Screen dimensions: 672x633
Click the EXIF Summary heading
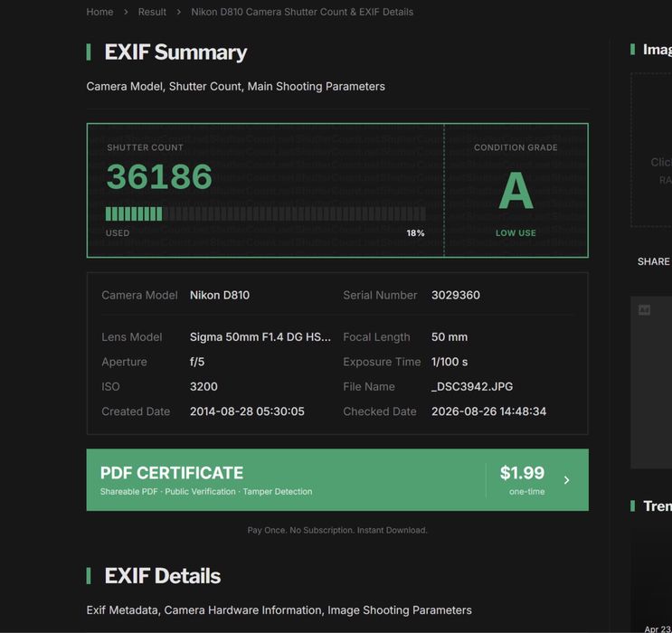[175, 52]
